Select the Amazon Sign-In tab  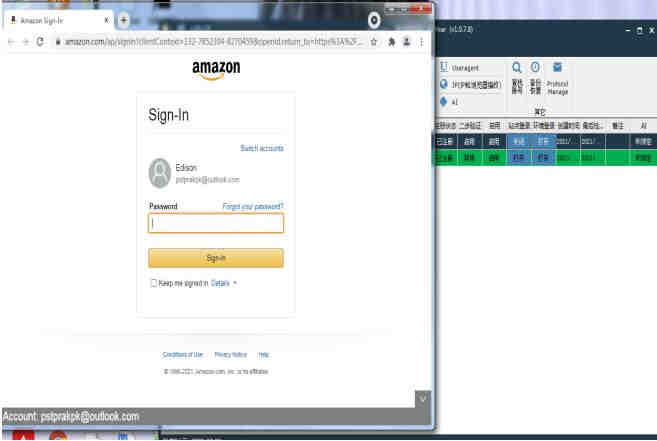click(58, 20)
